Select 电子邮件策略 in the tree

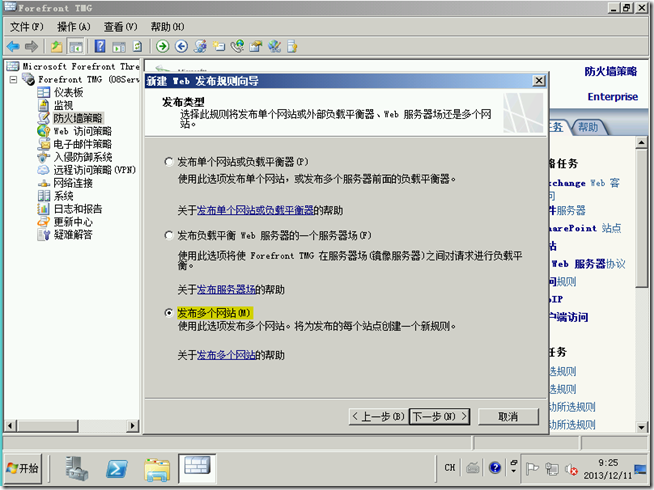(83, 144)
